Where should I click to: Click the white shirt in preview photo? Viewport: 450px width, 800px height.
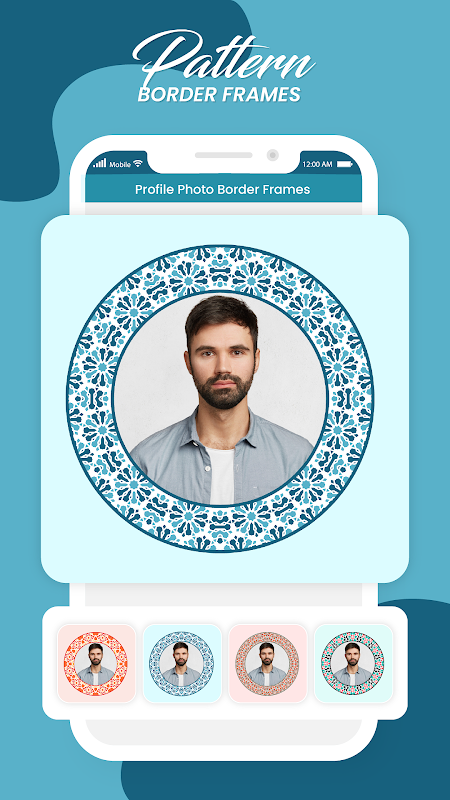click(x=221, y=476)
